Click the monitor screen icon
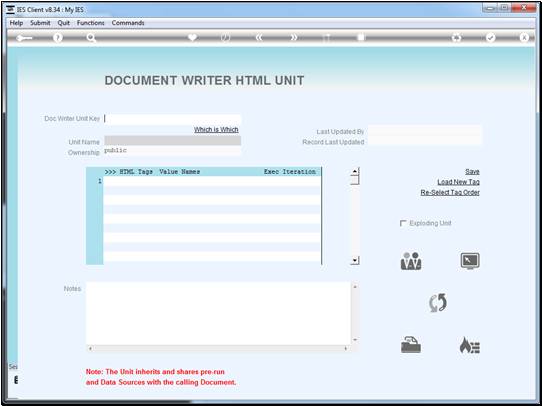Screen dimensions: 542x406 pos(470,261)
